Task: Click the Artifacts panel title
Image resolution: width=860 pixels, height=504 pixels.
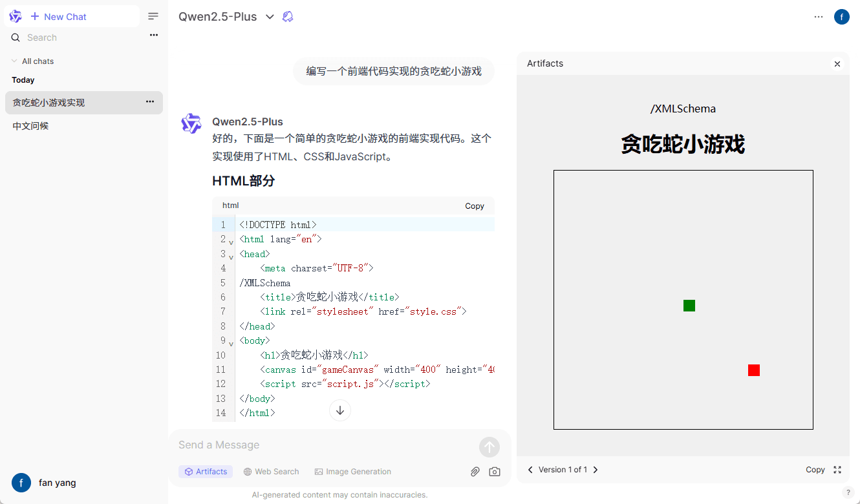Action: [545, 63]
